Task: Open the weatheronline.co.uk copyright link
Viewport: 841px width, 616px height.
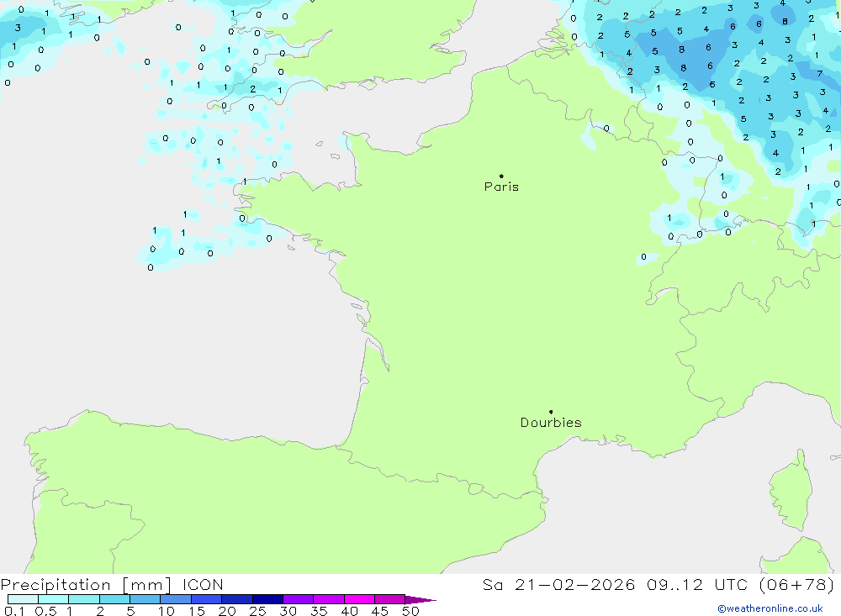Action: pyautogui.click(x=770, y=608)
